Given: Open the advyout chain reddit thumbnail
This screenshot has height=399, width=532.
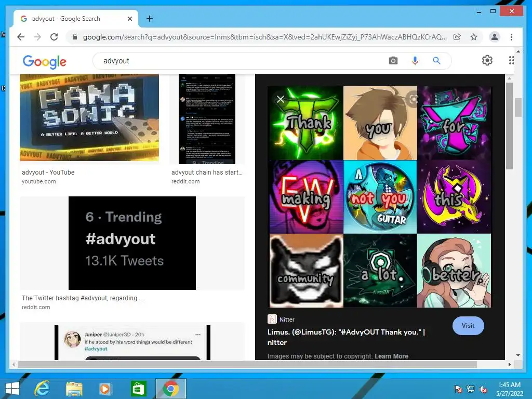Looking at the screenshot, I should click(x=207, y=119).
